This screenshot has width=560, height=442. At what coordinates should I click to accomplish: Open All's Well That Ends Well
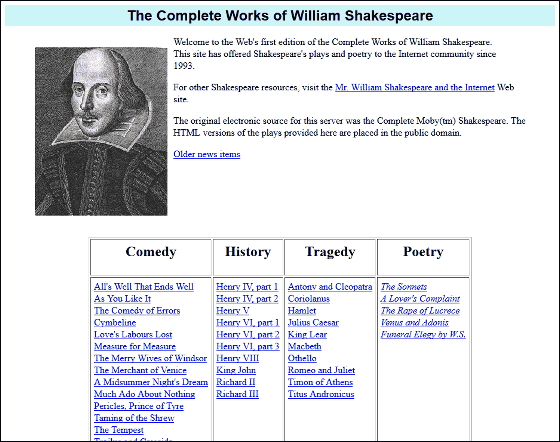[144, 287]
